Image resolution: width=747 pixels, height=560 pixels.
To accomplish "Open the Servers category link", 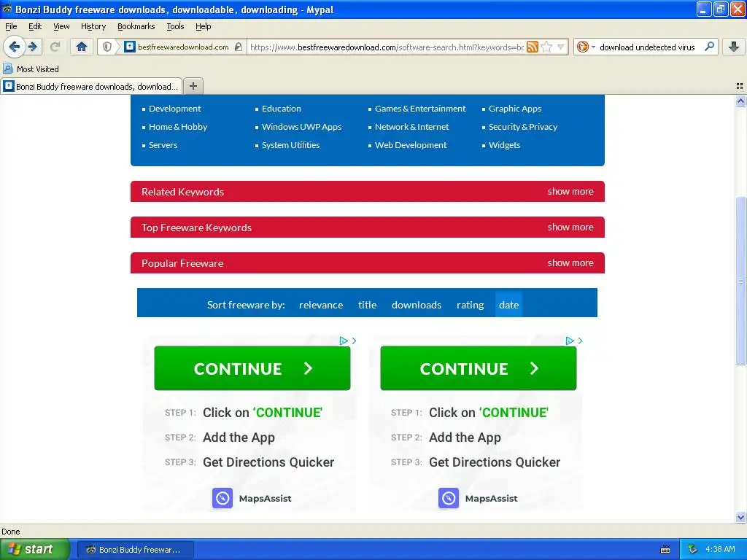I will [x=163, y=145].
